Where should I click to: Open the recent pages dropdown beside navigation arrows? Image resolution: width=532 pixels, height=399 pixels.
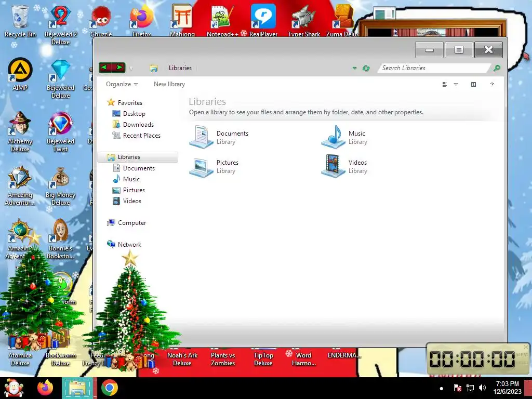[x=131, y=69]
